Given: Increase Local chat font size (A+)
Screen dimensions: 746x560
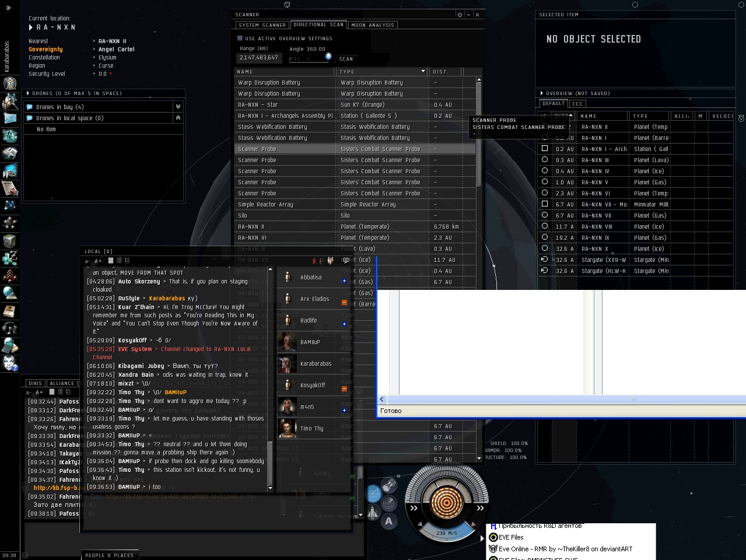Looking at the screenshot, I should (98, 261).
